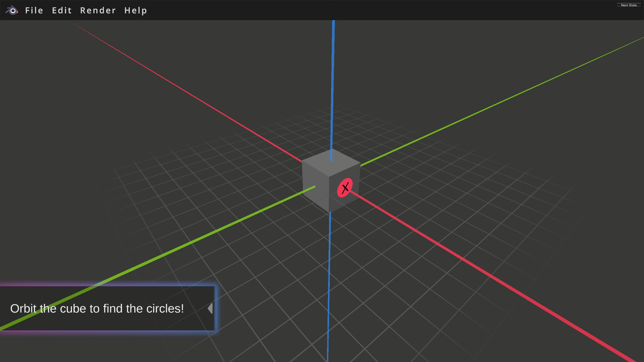644x362 pixels.
Task: Select the red X circle on the cube
Action: pos(345,188)
